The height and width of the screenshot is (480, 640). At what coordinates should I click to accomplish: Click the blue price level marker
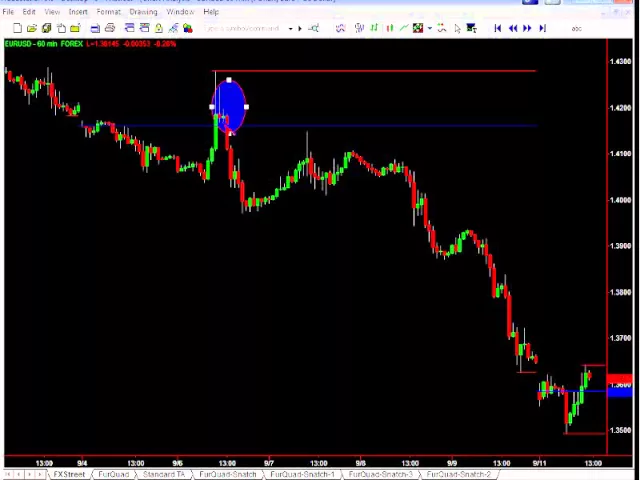click(x=620, y=392)
